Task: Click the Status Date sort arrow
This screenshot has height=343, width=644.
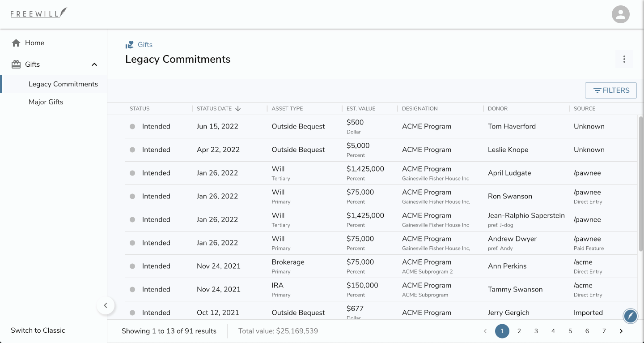Action: tap(238, 108)
